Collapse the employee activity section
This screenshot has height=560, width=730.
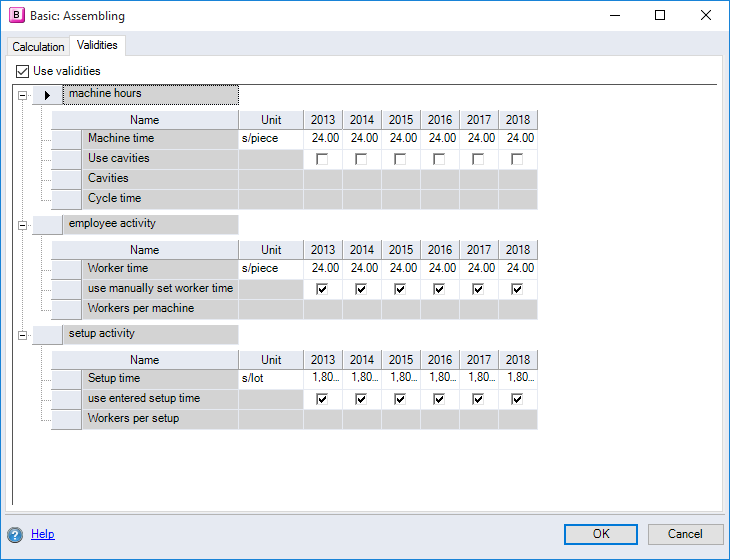(21, 225)
